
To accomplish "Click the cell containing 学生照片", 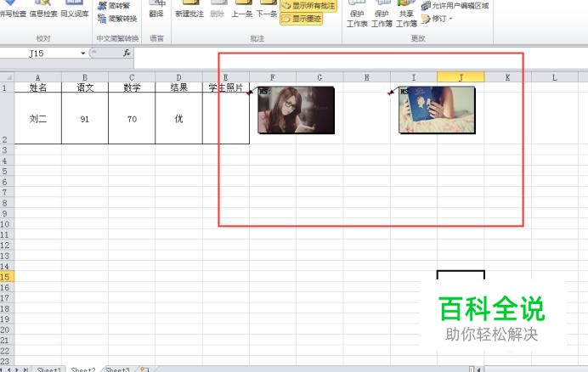I will point(226,87).
